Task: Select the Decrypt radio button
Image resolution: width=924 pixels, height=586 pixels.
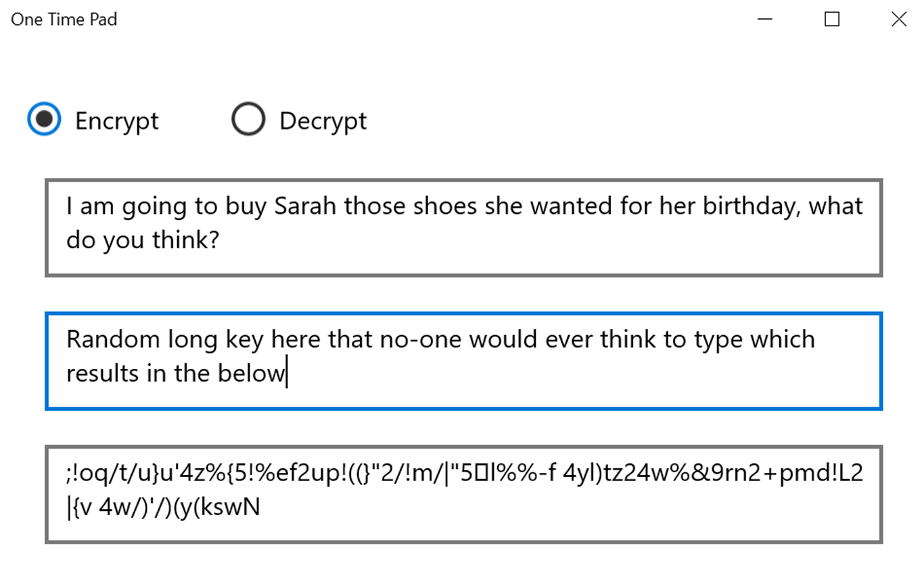Action: 248,120
